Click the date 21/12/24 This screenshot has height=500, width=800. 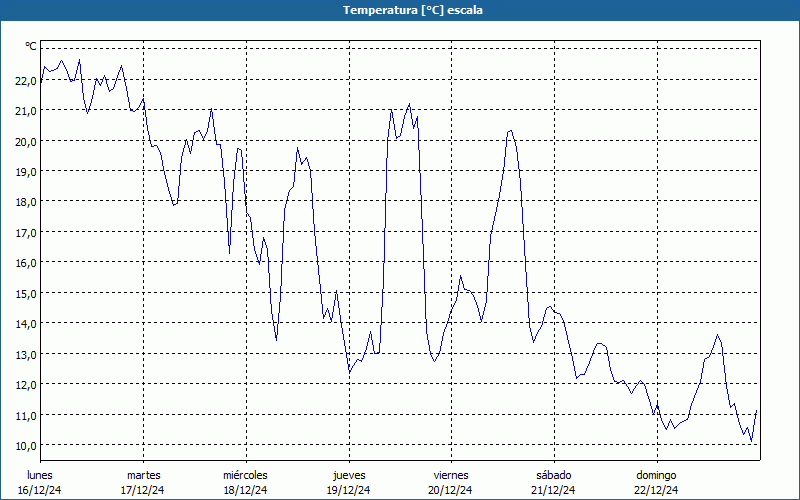tap(553, 490)
